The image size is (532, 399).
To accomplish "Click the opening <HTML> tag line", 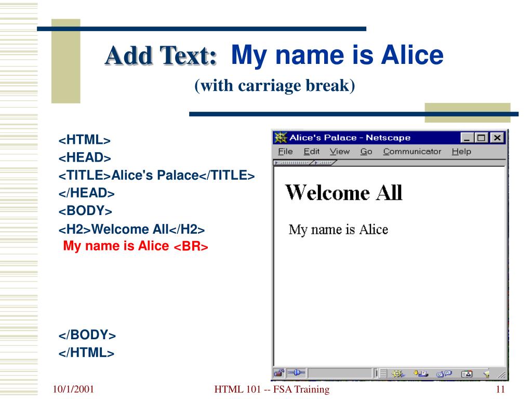I will 85,140.
